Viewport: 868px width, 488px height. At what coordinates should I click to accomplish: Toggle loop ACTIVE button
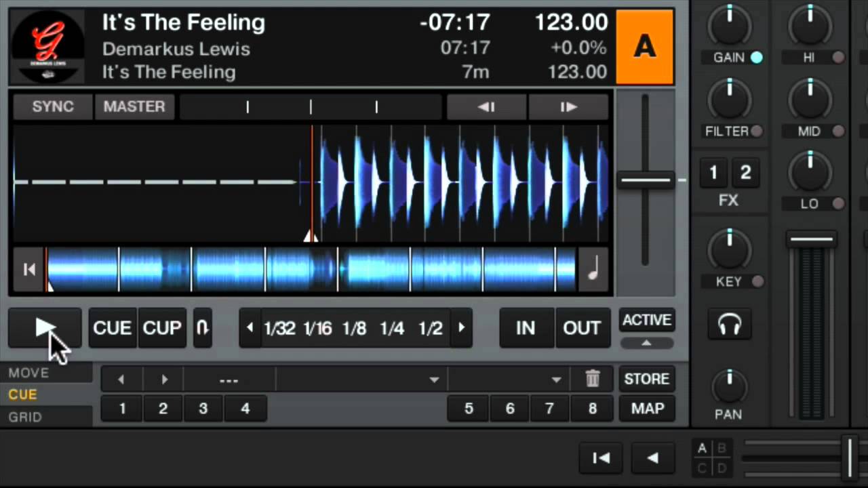click(647, 321)
